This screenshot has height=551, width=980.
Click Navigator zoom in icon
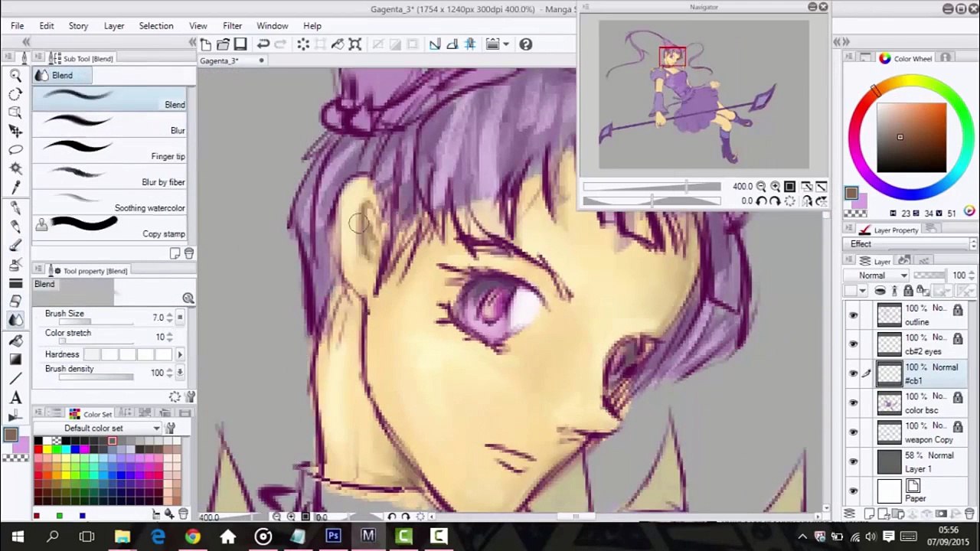point(775,187)
